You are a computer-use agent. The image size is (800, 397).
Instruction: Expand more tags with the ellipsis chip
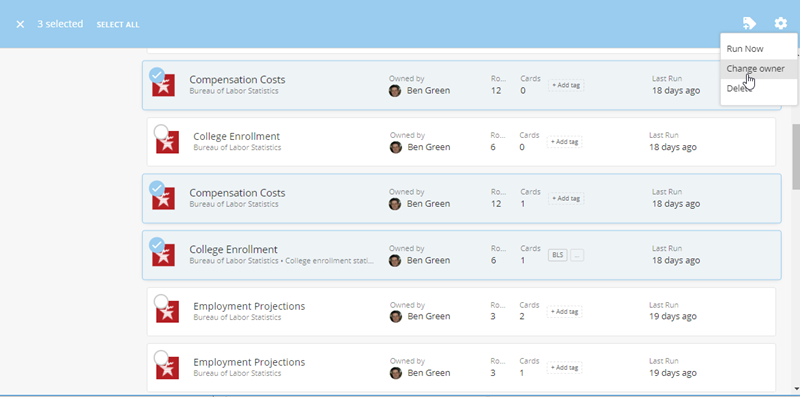577,255
